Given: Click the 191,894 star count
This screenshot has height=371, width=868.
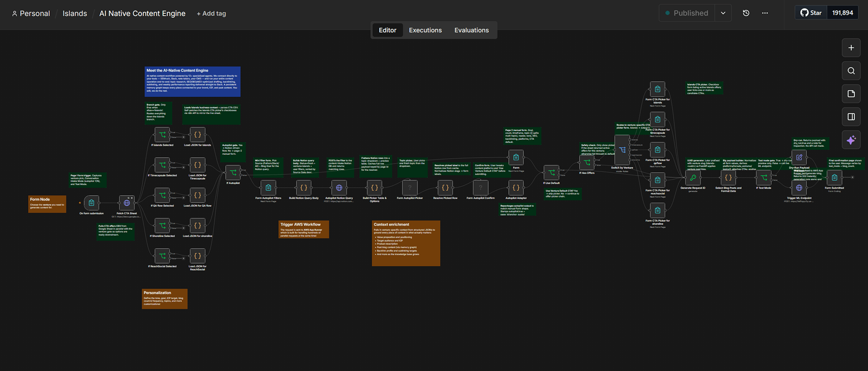Looking at the screenshot, I should 843,13.
